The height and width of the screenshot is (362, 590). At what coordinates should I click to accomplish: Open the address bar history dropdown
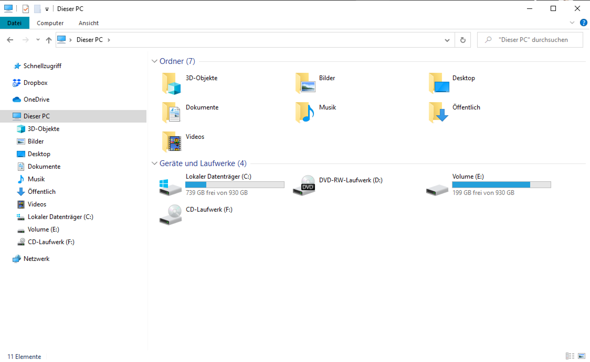[447, 40]
